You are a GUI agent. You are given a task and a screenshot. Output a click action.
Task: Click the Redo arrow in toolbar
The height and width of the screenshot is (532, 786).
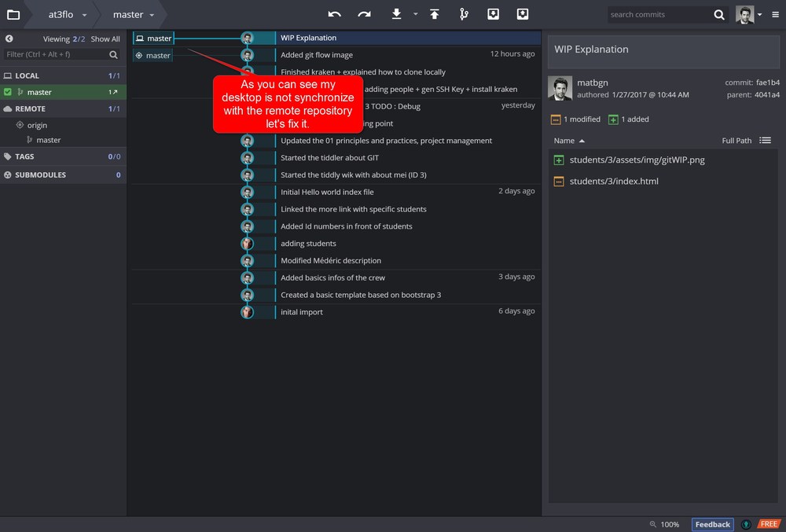(x=365, y=14)
